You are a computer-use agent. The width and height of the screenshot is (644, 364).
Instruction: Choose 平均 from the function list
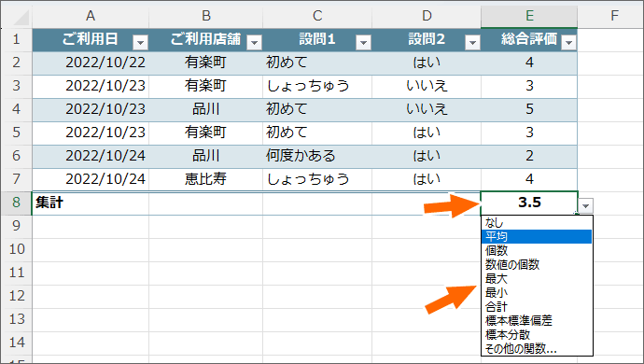(537, 237)
